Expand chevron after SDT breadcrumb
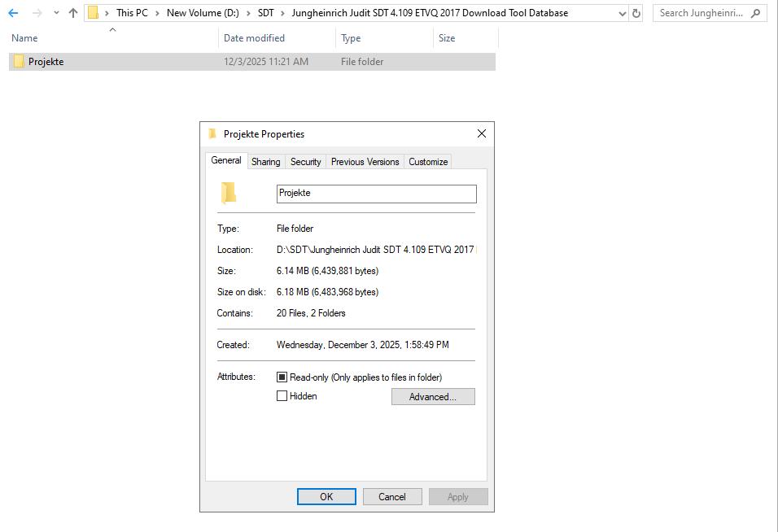Image resolution: width=778 pixels, height=532 pixels. 283,13
